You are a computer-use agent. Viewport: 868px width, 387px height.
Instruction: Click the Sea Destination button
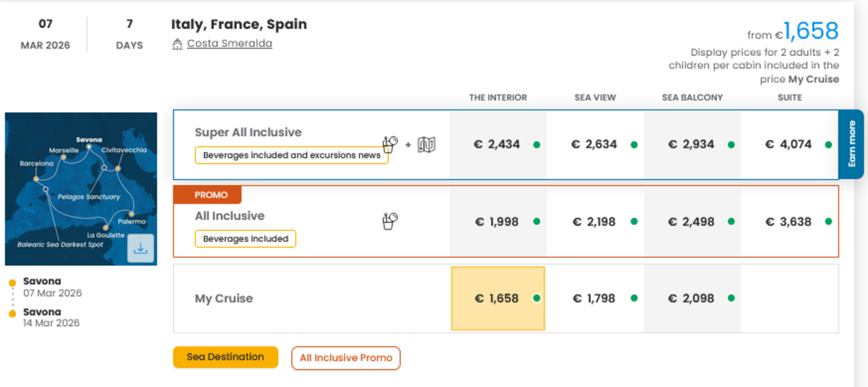click(225, 357)
